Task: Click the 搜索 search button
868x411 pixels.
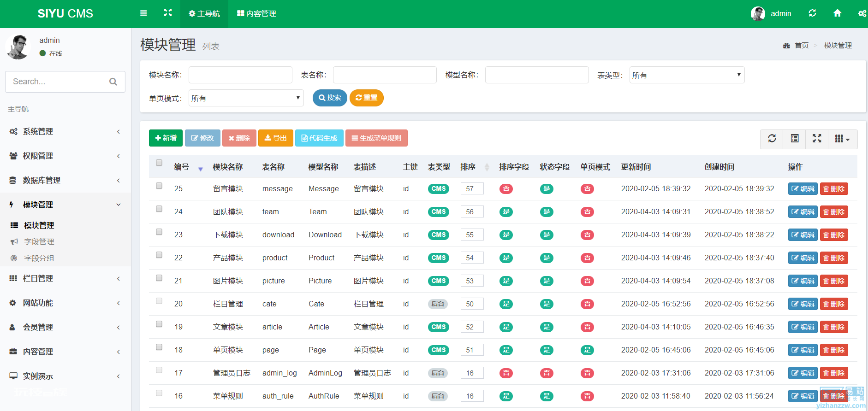Action: (x=330, y=98)
